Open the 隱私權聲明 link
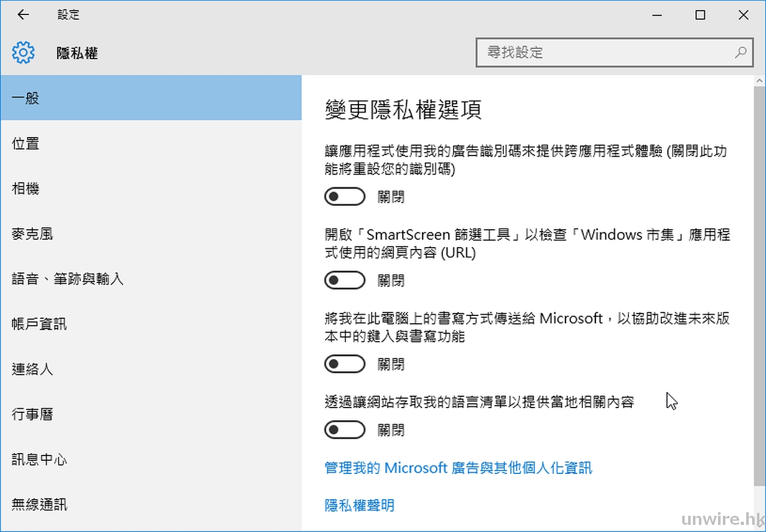The width and height of the screenshot is (766, 532). tap(360, 506)
